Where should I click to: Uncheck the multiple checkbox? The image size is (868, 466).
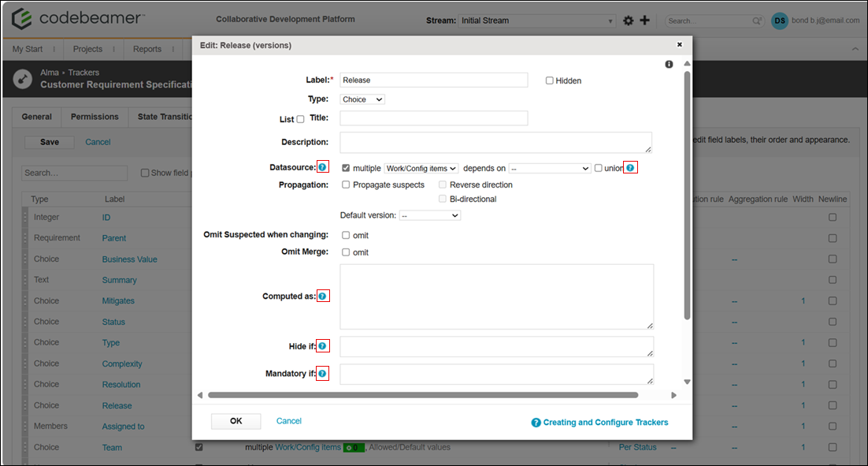pos(346,168)
